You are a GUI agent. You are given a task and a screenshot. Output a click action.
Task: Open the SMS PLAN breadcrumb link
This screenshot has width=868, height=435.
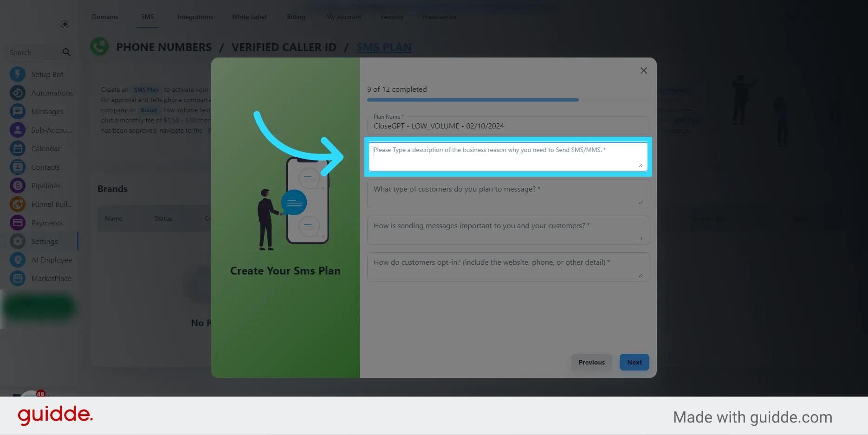[x=383, y=47]
